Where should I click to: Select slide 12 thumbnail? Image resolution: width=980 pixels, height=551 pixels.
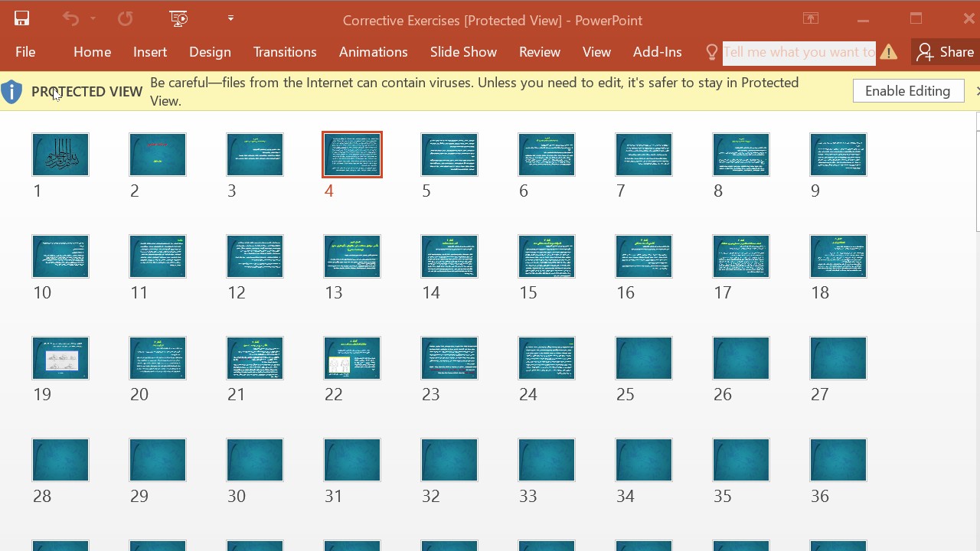255,256
